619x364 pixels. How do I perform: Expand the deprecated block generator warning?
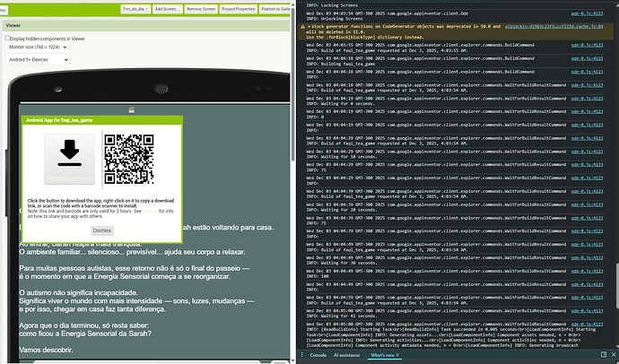pos(309,26)
